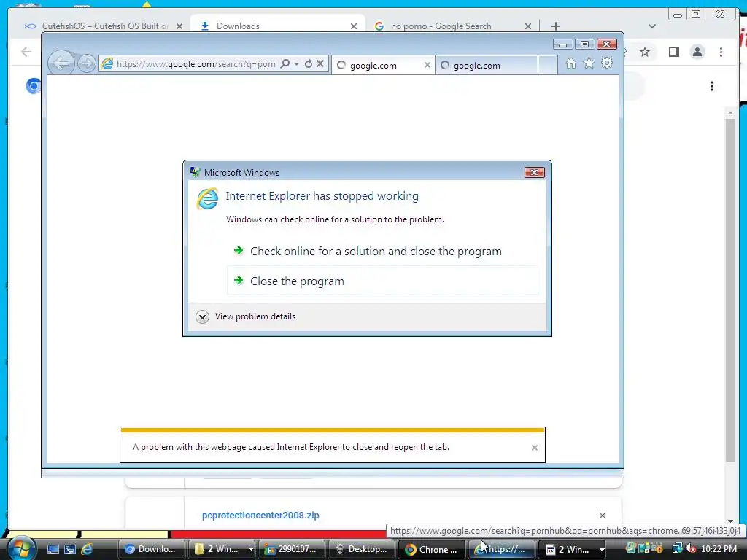This screenshot has width=747, height=560.
Task: Open the taskbar clock showing 10:22 PM
Action: tap(719, 549)
